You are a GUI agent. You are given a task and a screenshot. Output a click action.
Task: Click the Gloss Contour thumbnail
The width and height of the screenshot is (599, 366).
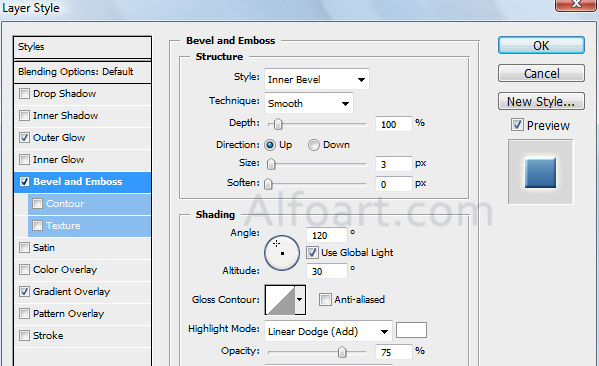[280, 300]
